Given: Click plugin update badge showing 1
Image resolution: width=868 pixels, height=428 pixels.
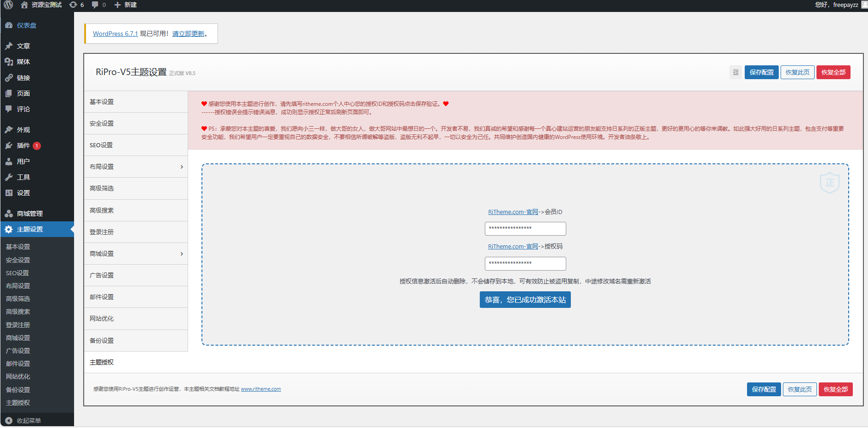Looking at the screenshot, I should click(37, 146).
